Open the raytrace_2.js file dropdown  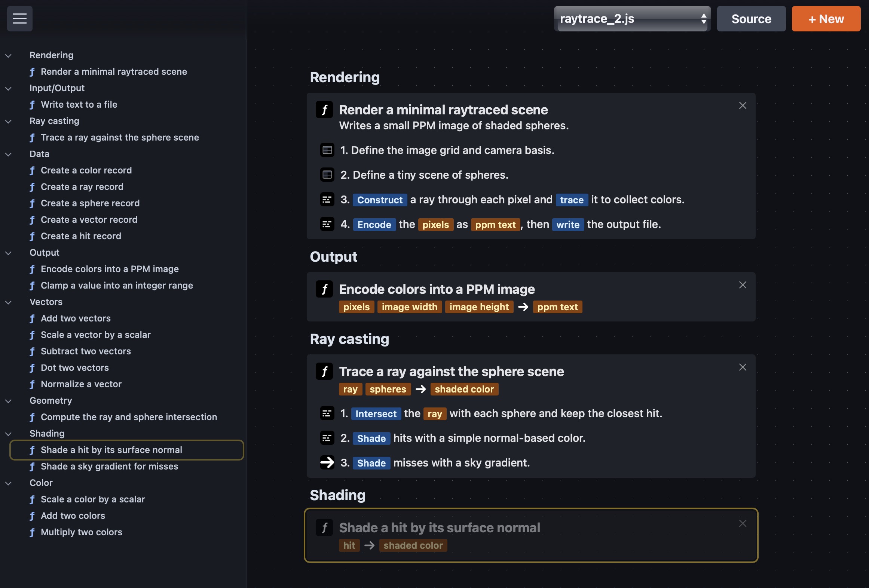(632, 19)
